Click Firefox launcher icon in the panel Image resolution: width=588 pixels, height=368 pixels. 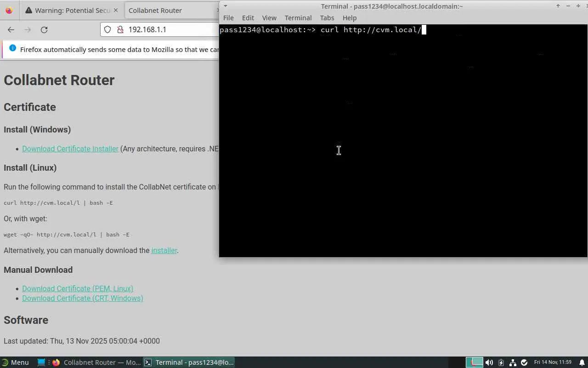[56, 362]
